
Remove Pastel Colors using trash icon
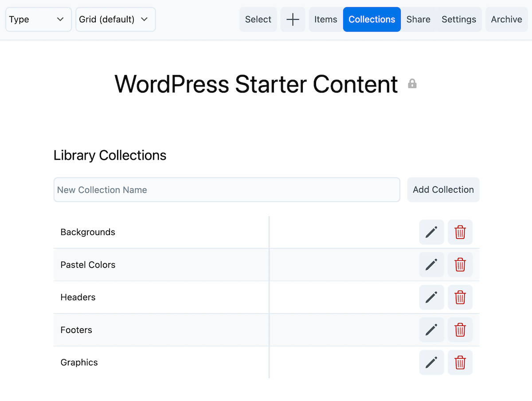460,265
